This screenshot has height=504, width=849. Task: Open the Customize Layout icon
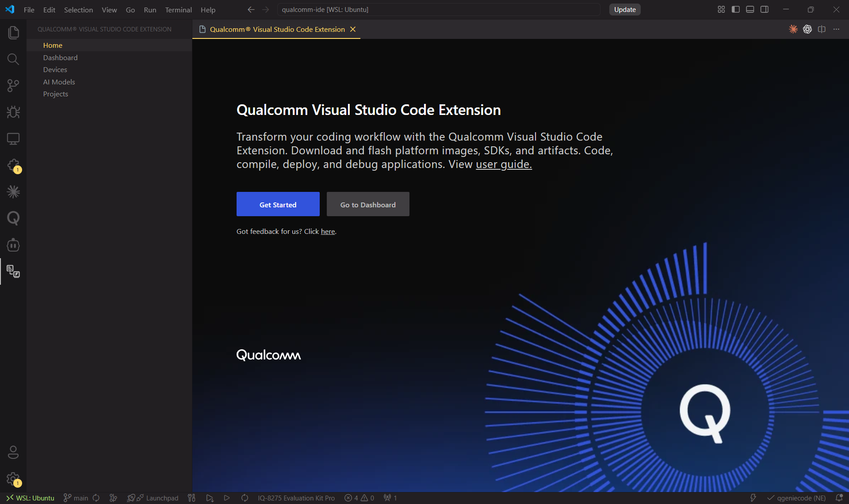point(721,9)
